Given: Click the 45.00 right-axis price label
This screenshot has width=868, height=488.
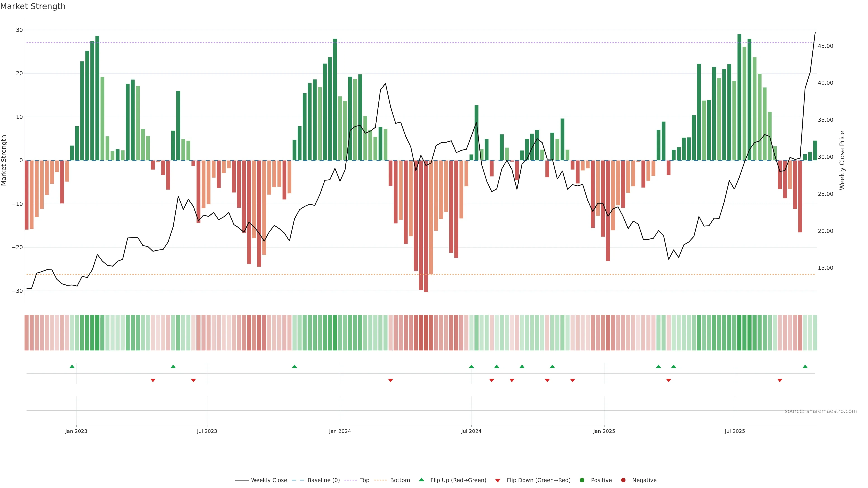Looking at the screenshot, I should pos(825,46).
